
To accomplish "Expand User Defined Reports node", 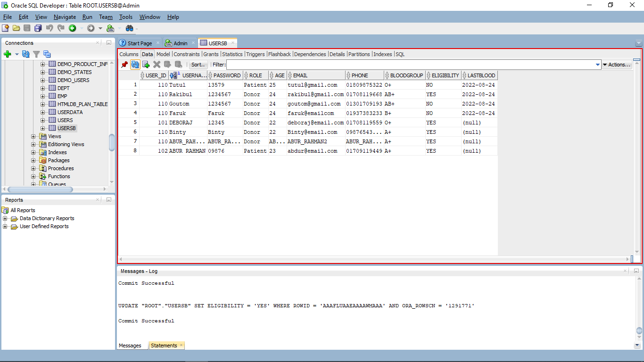I will 5,226.
